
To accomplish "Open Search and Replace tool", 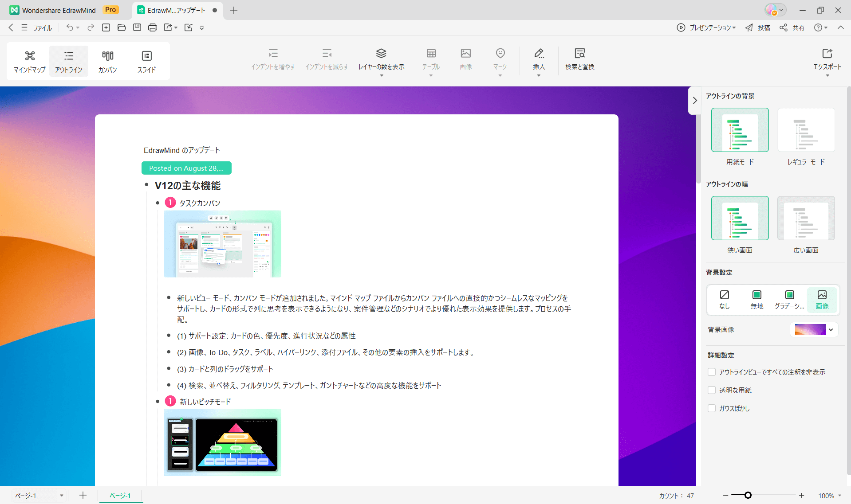I will 579,59.
